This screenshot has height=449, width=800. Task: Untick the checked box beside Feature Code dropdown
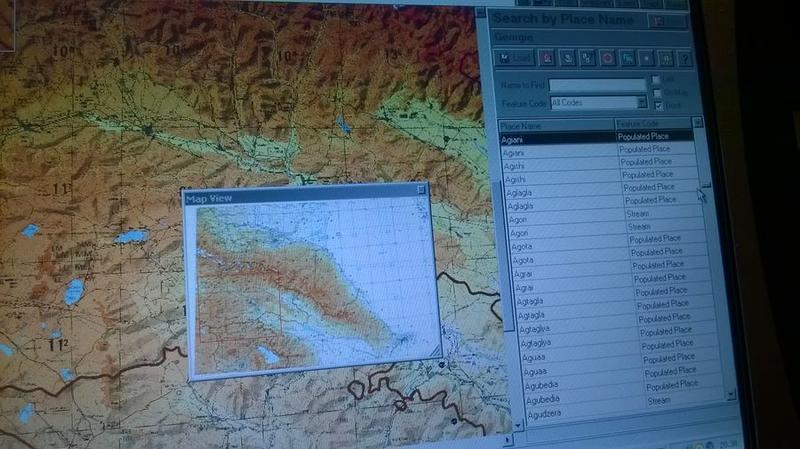[x=659, y=106]
